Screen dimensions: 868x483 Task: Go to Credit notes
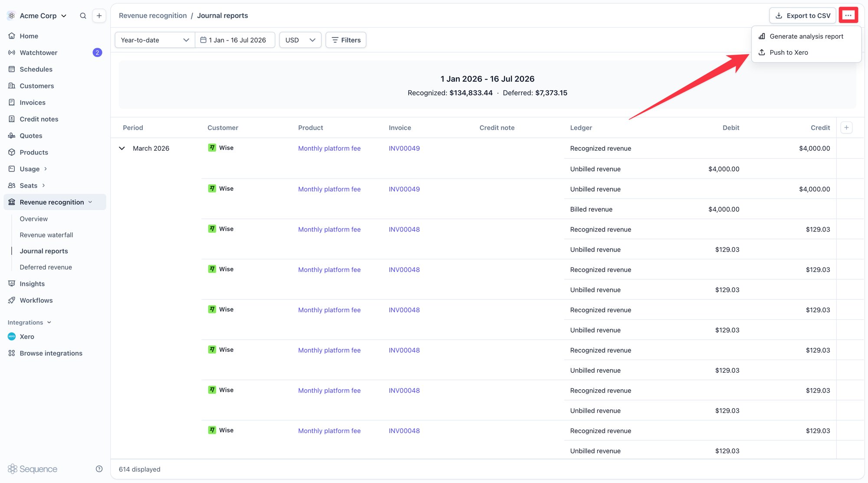tap(39, 119)
